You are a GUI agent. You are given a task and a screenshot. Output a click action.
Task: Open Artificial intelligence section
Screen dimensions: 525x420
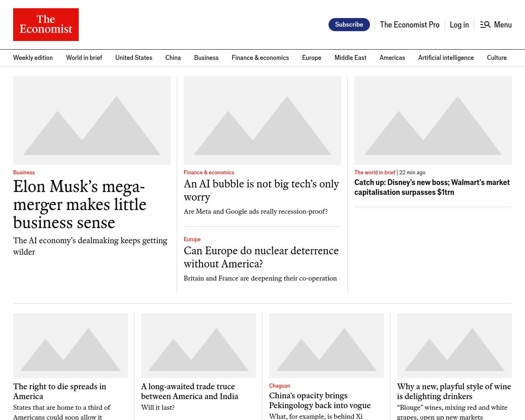pyautogui.click(x=446, y=58)
